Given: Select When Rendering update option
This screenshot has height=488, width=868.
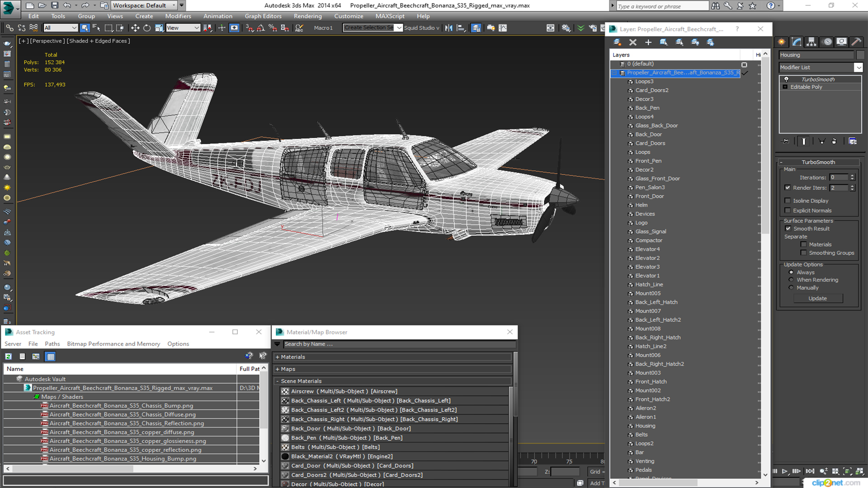Looking at the screenshot, I should tap(791, 280).
